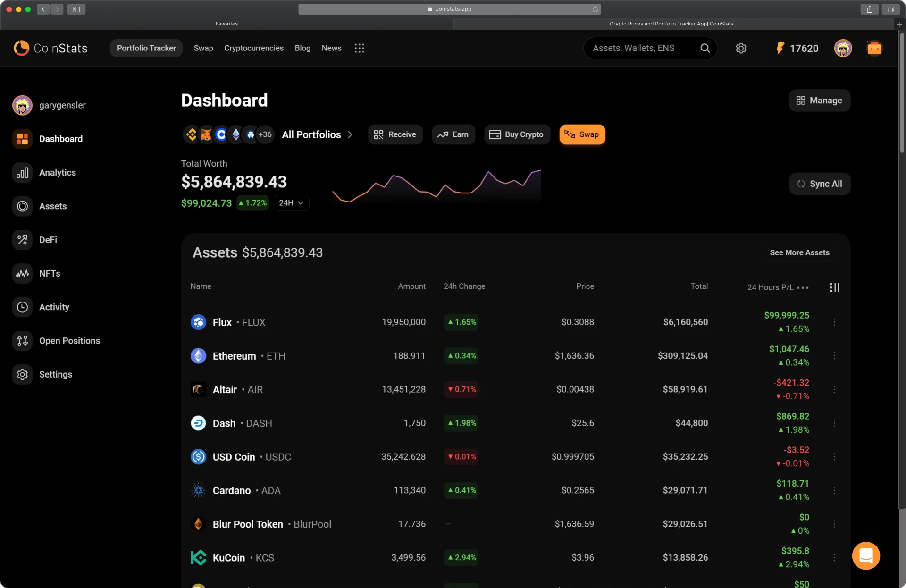Click the total worth sparkline chart

coord(436,186)
